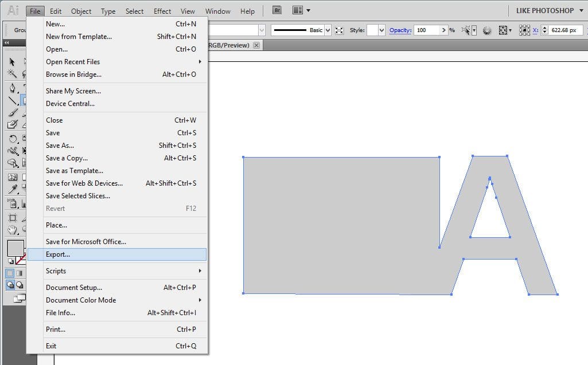Click the Style swatch preview box
This screenshot has height=365, width=588.
(372, 30)
